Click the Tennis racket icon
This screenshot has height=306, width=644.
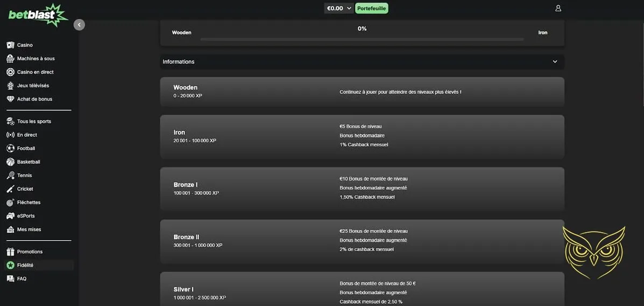click(10, 175)
